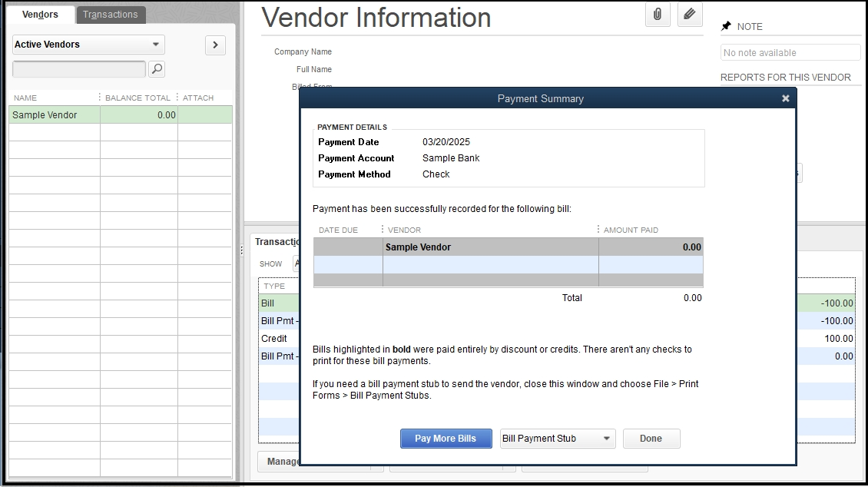Click the ATTACH column header
The image size is (868, 487).
click(198, 98)
